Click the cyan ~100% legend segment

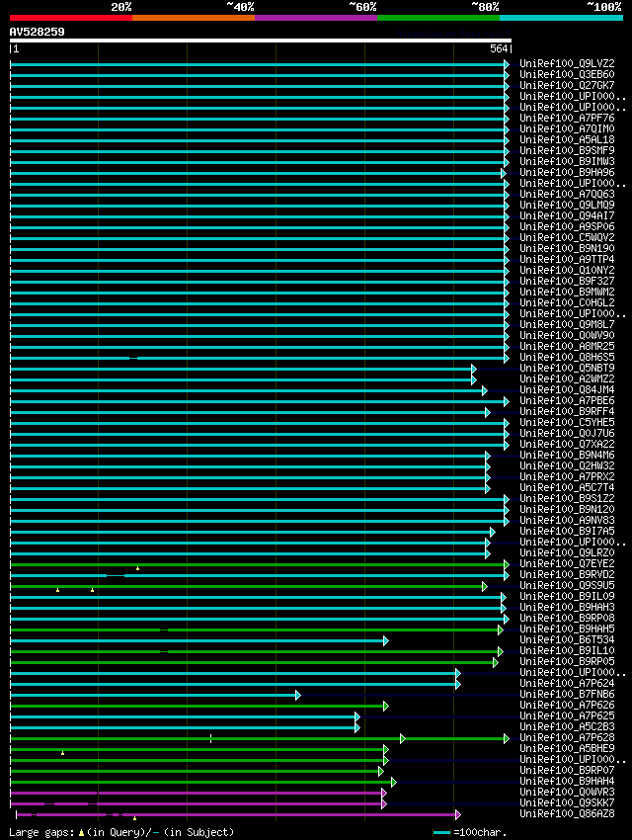click(561, 18)
